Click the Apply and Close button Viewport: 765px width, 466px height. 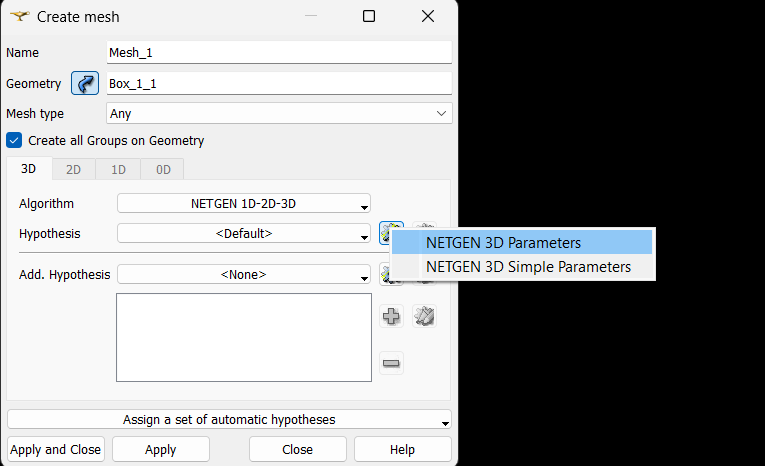pyautogui.click(x=56, y=449)
